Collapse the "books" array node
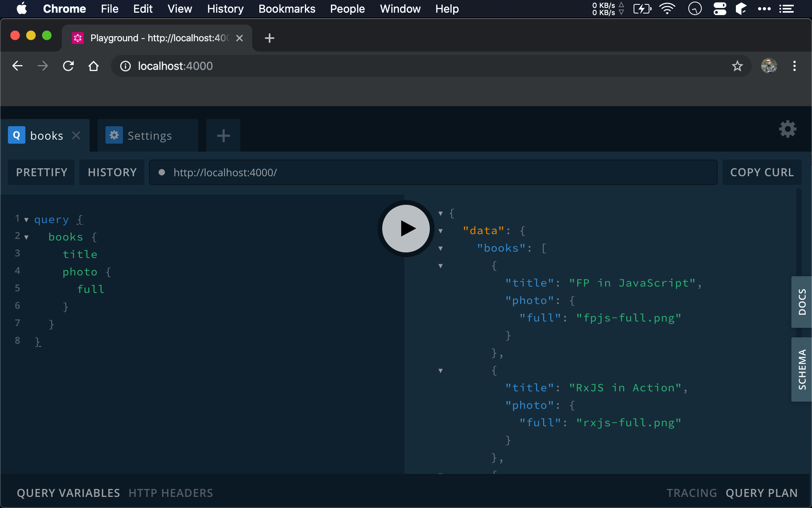This screenshot has width=812, height=508. click(440, 248)
